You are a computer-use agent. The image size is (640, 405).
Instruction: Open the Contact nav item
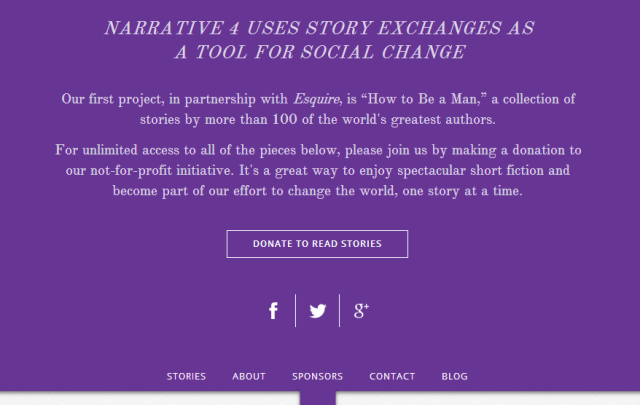tap(392, 377)
